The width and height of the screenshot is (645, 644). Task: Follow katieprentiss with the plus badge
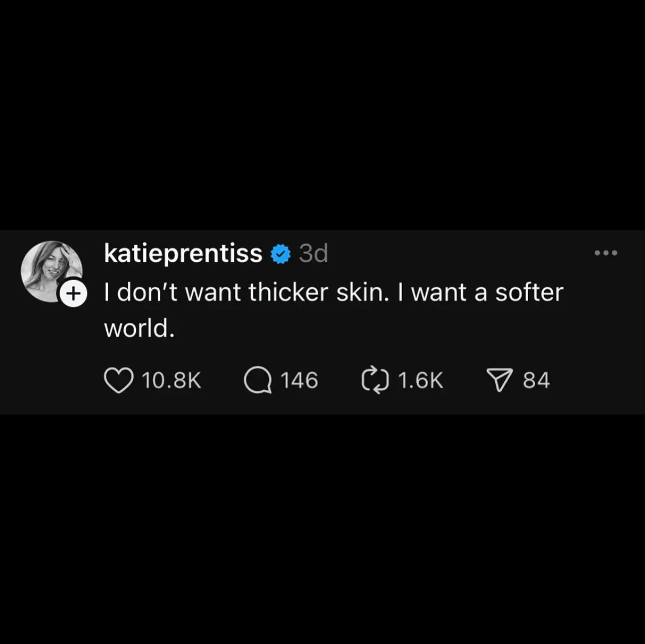[72, 294]
